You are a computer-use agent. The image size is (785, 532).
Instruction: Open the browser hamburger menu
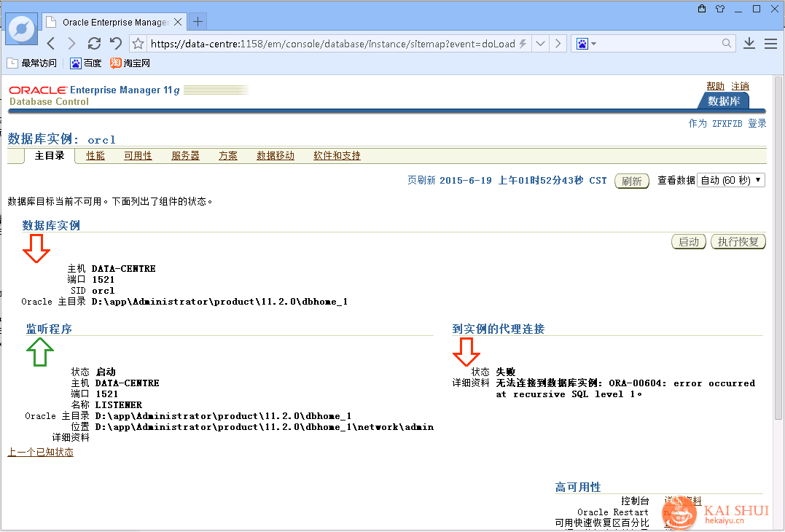(770, 44)
